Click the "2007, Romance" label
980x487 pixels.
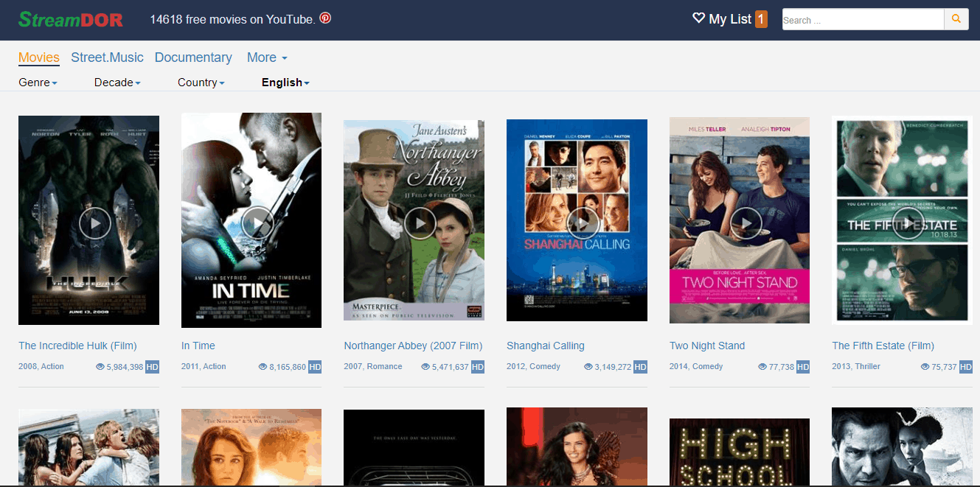coord(373,366)
